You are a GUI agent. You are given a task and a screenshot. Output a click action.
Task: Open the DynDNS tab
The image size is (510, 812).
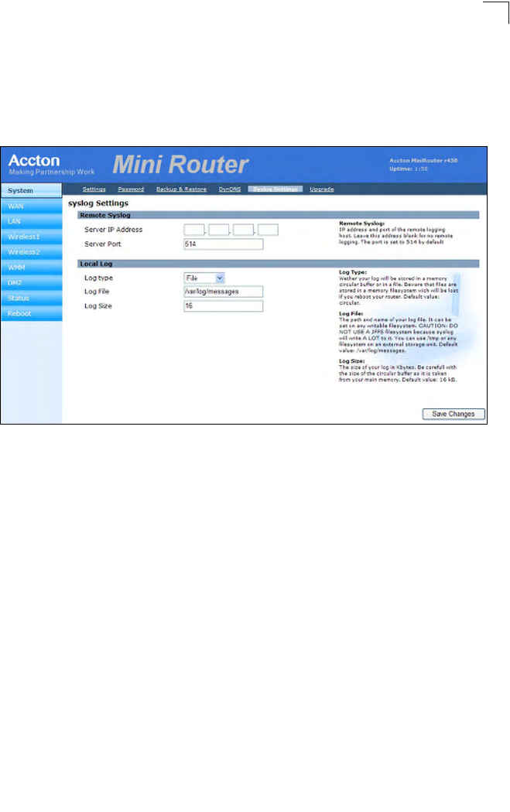[x=230, y=189]
